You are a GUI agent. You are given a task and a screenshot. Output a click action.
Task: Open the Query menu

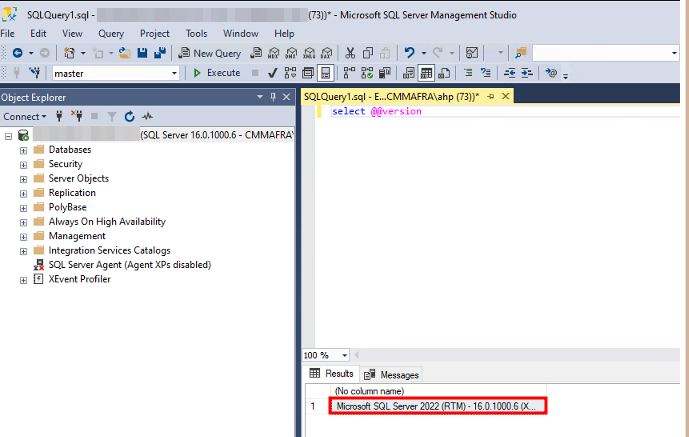110,33
